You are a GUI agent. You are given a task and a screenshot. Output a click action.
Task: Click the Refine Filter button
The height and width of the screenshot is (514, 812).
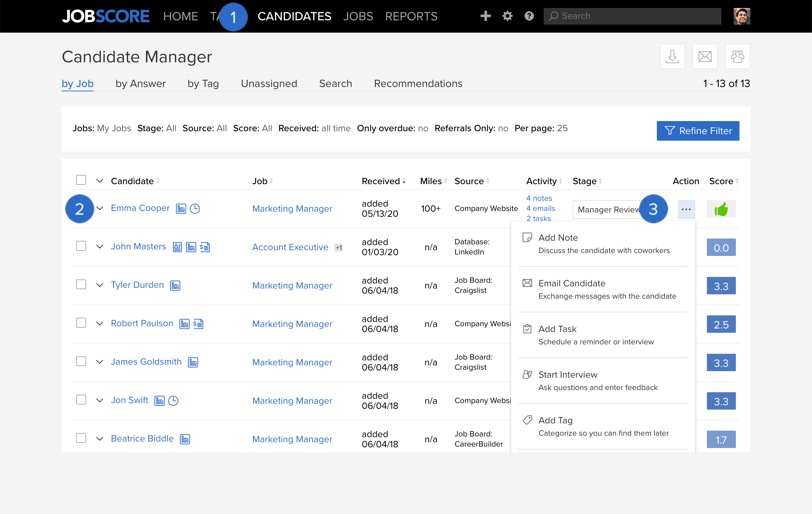pos(698,131)
